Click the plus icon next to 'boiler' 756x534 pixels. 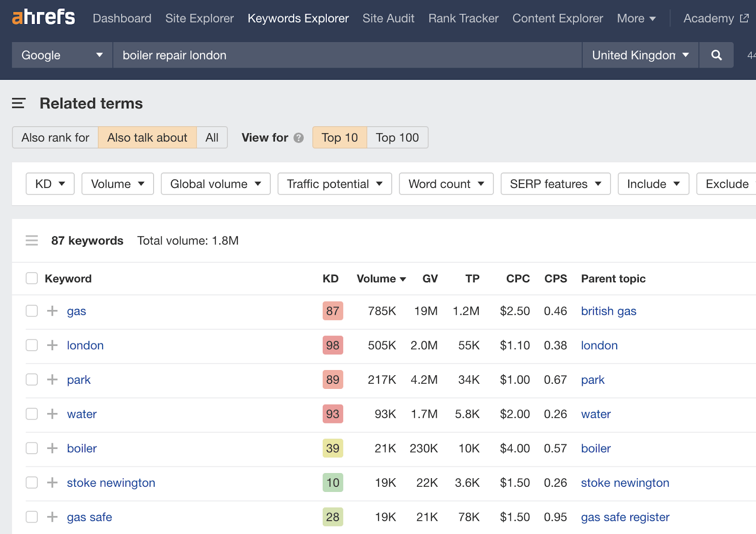coord(52,448)
